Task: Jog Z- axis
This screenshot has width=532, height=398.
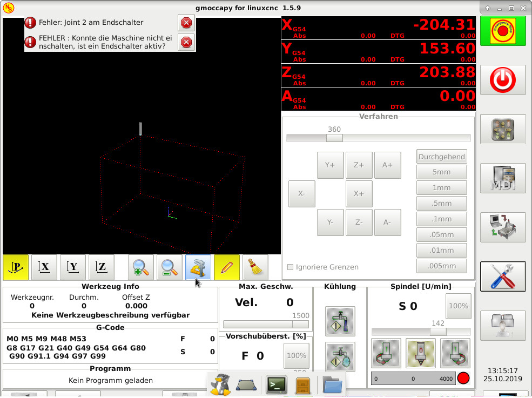Action: pyautogui.click(x=359, y=222)
